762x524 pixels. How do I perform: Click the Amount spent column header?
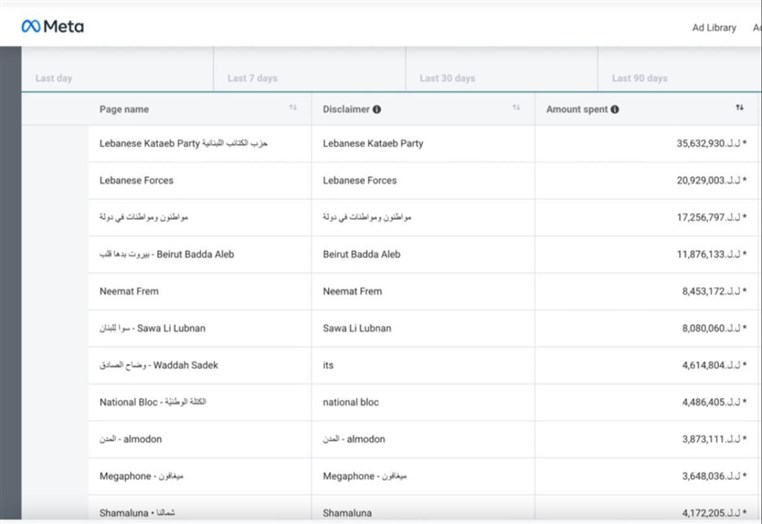577,109
